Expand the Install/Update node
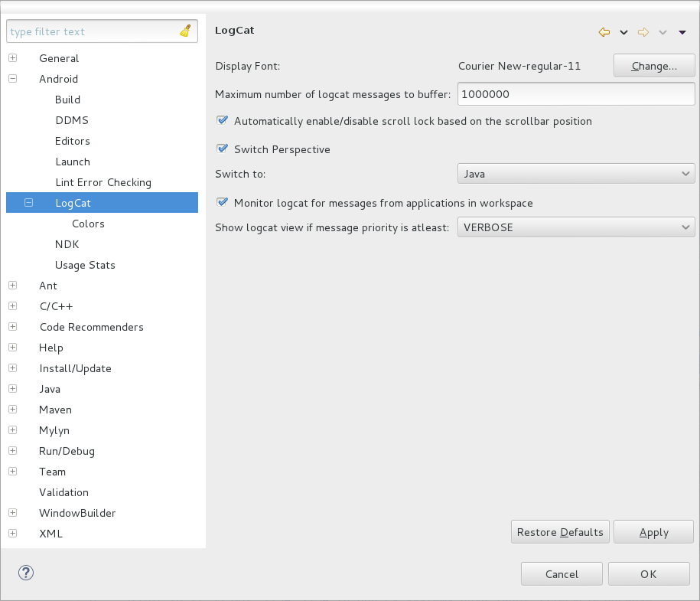Image resolution: width=700 pixels, height=601 pixels. pyautogui.click(x=13, y=368)
